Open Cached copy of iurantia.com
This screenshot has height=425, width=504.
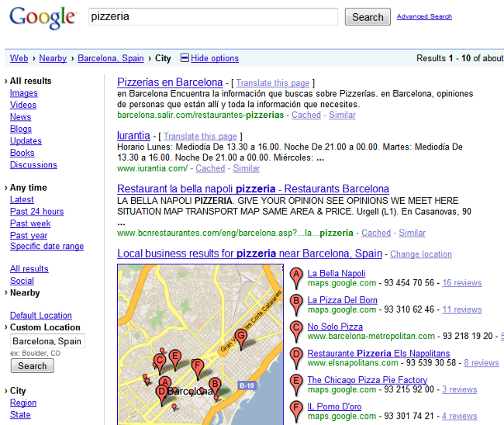[210, 168]
